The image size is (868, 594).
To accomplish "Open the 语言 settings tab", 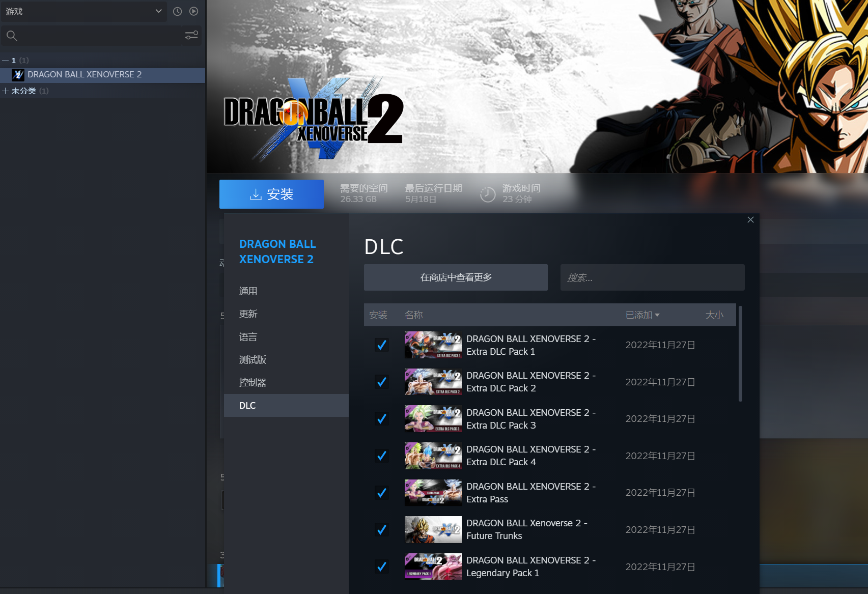I will 286,337.
